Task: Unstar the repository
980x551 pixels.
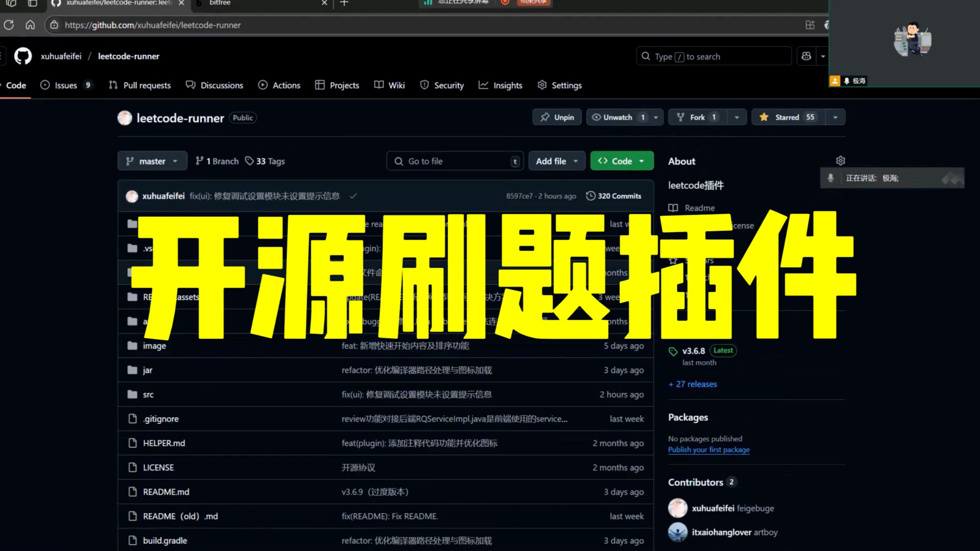Action: coord(787,117)
